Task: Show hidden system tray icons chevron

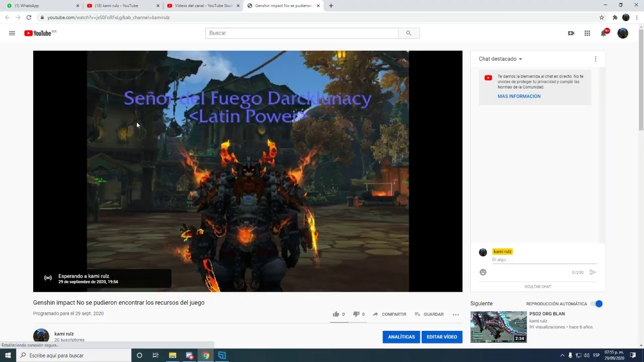Action: (562, 355)
